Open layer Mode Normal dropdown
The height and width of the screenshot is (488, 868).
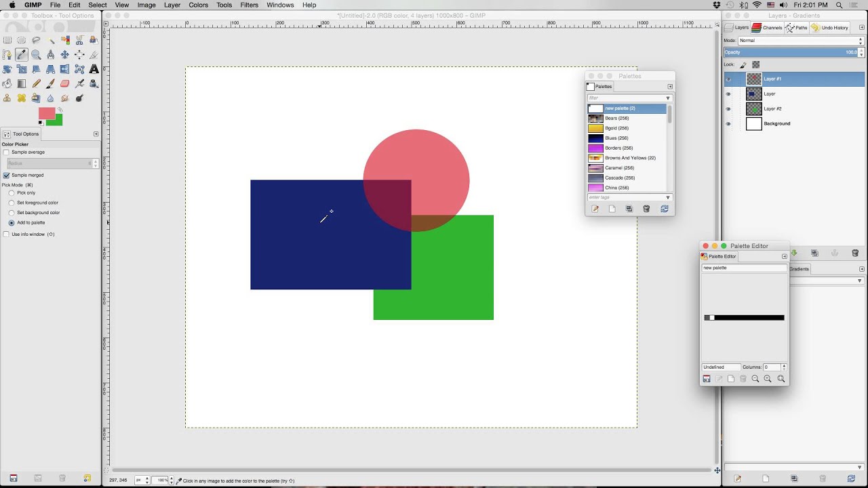(801, 41)
